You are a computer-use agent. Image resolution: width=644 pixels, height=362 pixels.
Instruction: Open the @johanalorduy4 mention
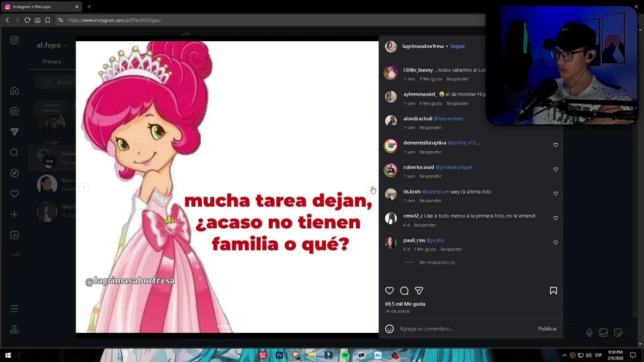click(453, 167)
